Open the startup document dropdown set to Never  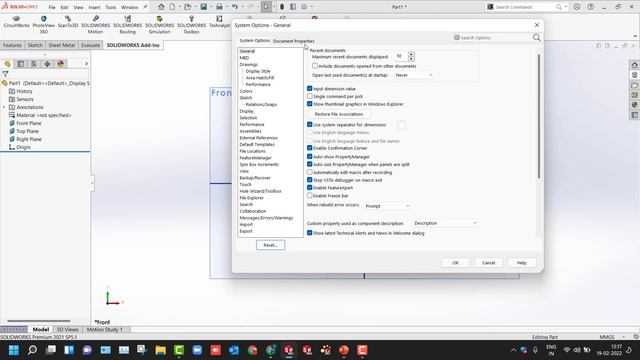pos(413,75)
